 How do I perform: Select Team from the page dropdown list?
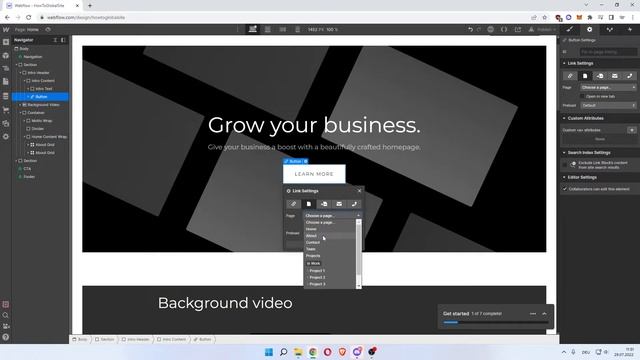(330, 249)
